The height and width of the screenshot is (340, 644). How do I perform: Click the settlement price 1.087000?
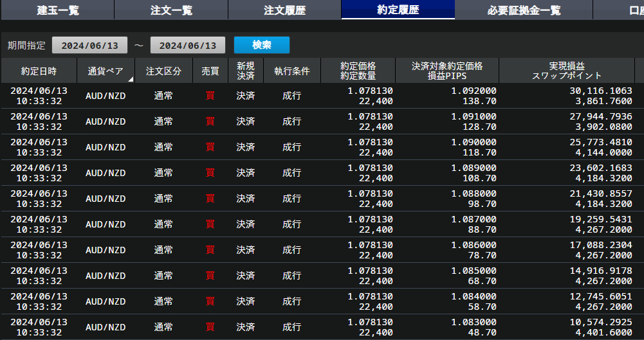pyautogui.click(x=474, y=219)
